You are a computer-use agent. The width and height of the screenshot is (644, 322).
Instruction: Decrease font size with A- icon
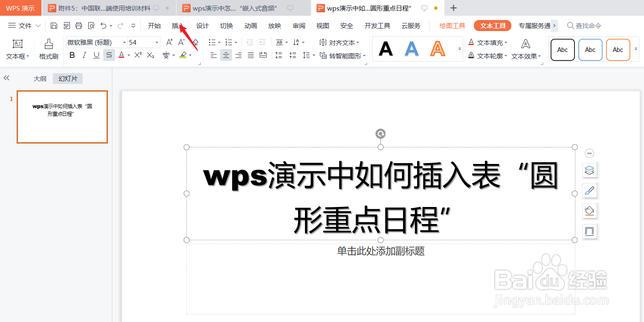pyautogui.click(x=182, y=42)
